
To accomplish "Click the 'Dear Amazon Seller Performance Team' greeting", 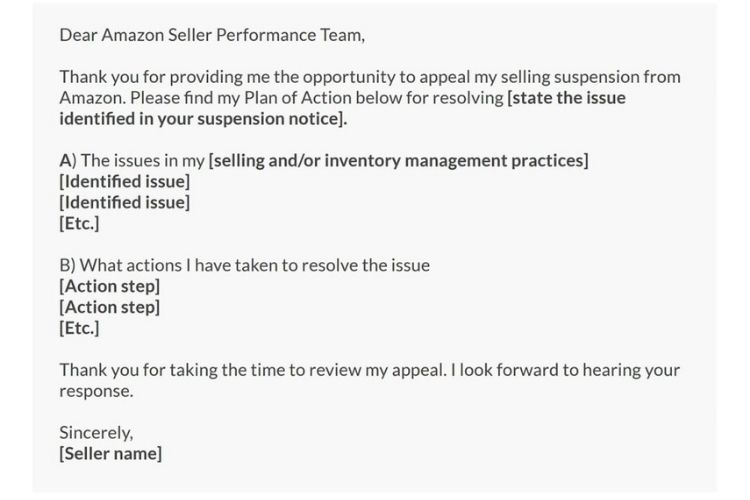I will [212, 35].
